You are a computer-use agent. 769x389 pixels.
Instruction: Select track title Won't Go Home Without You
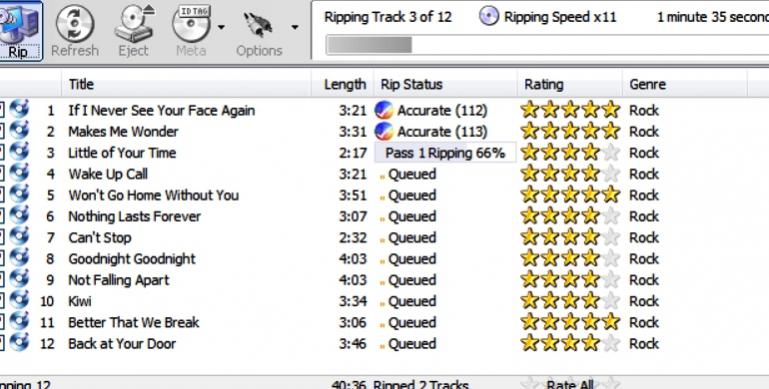pyautogui.click(x=154, y=195)
